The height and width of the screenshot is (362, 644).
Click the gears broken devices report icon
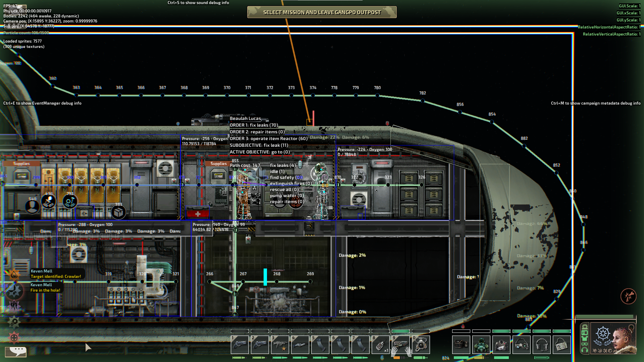tap(14, 322)
